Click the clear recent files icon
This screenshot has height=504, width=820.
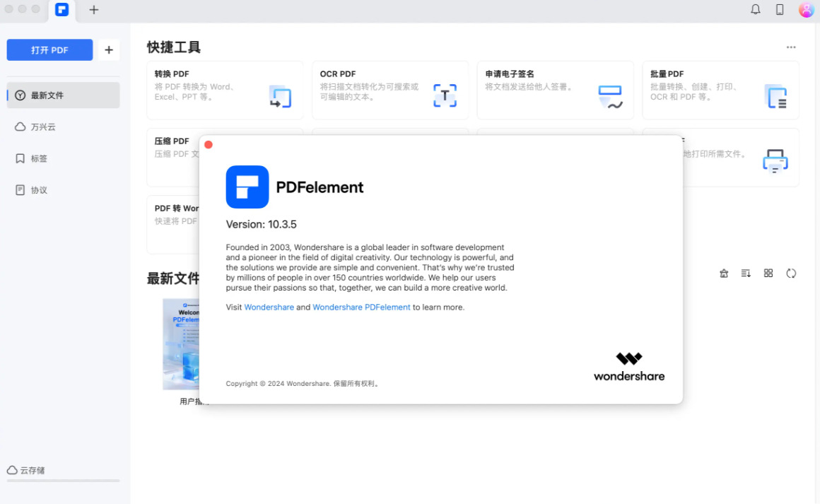(724, 274)
